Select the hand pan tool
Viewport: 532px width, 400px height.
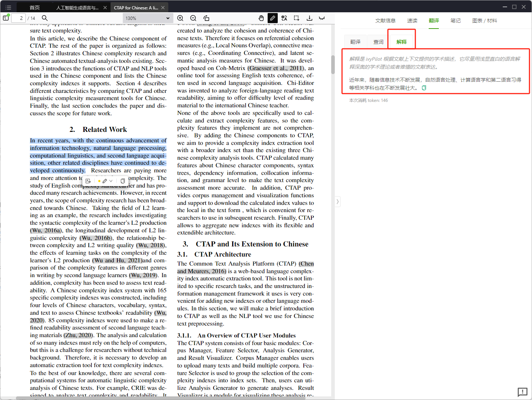click(261, 18)
